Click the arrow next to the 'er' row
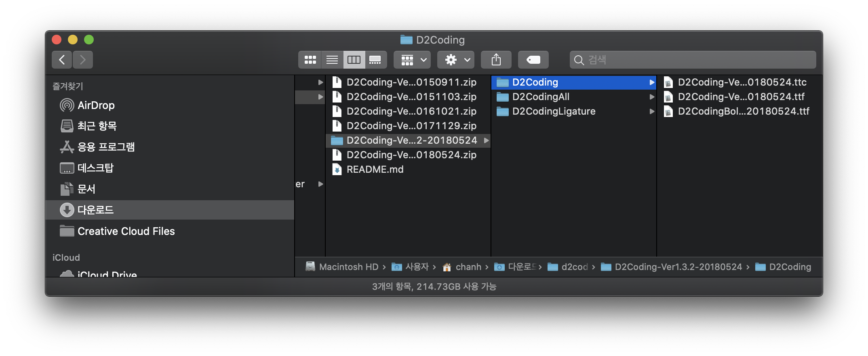Image resolution: width=868 pixels, height=356 pixels. [320, 184]
